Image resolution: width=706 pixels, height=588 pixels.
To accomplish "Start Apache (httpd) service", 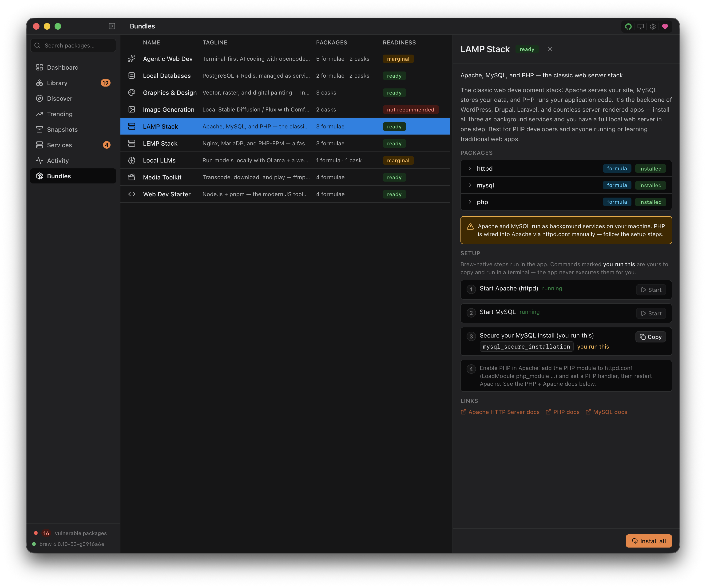I will point(651,290).
